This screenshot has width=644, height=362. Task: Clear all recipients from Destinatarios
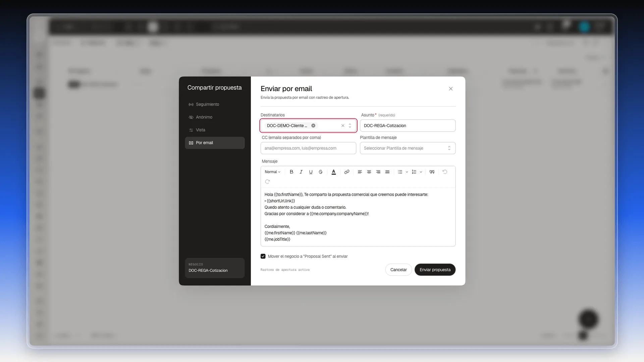tap(343, 126)
